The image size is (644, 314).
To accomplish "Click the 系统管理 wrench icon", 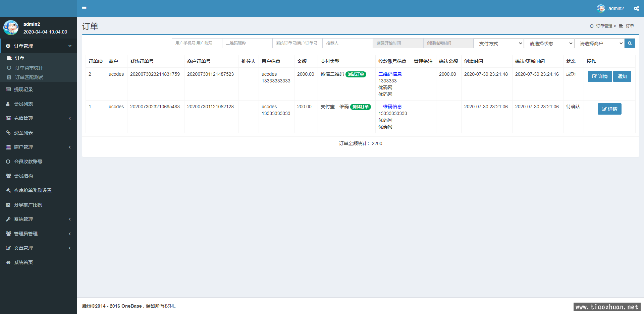I will click(8, 219).
